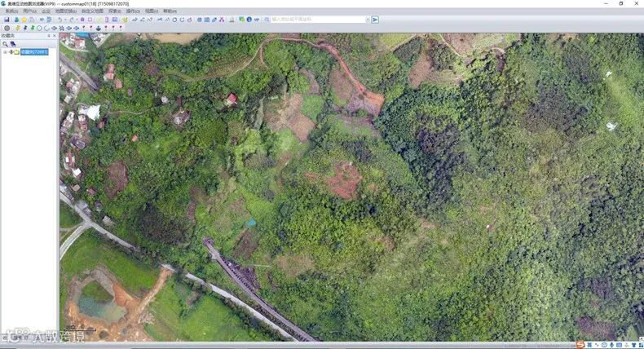Select the highlighted favorites folder item
The height and width of the screenshot is (349, 644).
coord(34,52)
